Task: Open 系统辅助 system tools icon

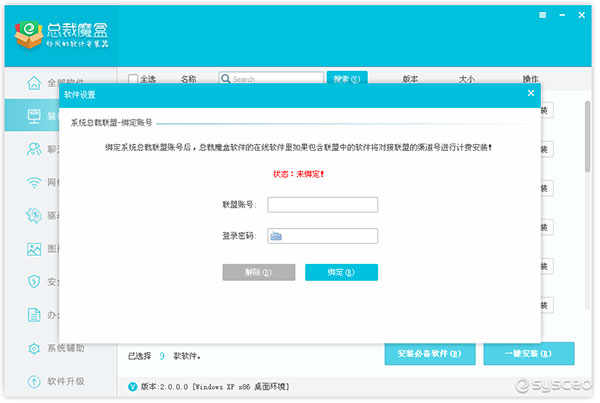Action: tap(34, 348)
